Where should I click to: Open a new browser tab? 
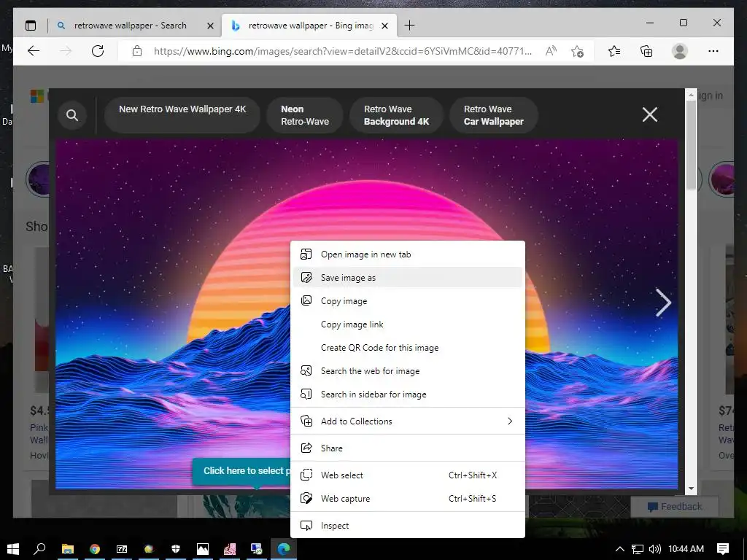point(409,26)
